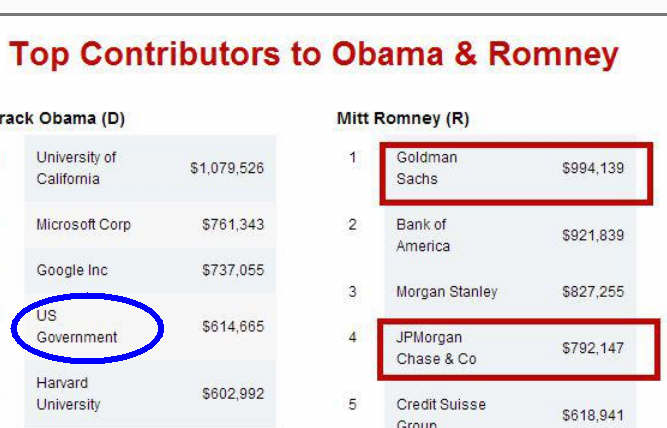Select the Mitt Romney (R) column heading
Viewport: 667px width, 428px height.
(402, 119)
